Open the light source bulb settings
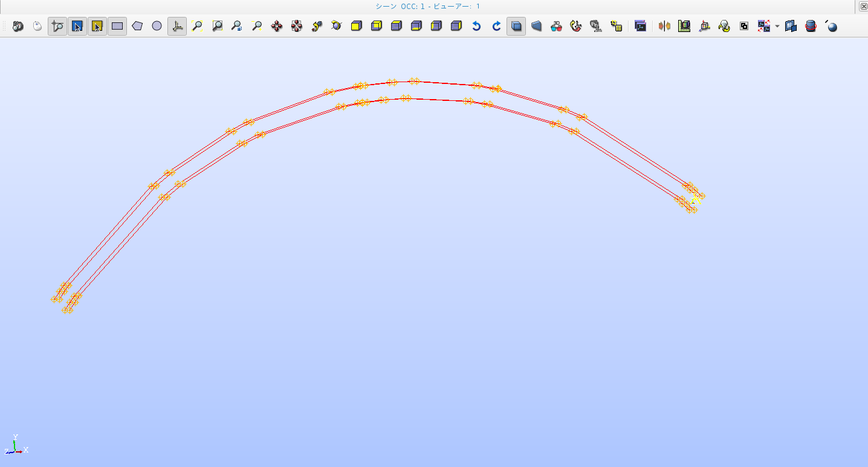The height and width of the screenshot is (467, 868). 724,26
